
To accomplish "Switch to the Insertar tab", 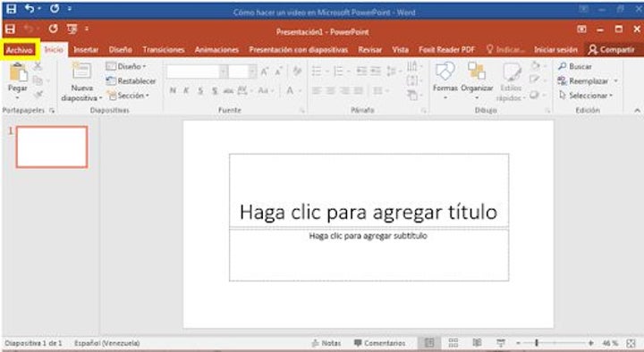I will (x=86, y=50).
